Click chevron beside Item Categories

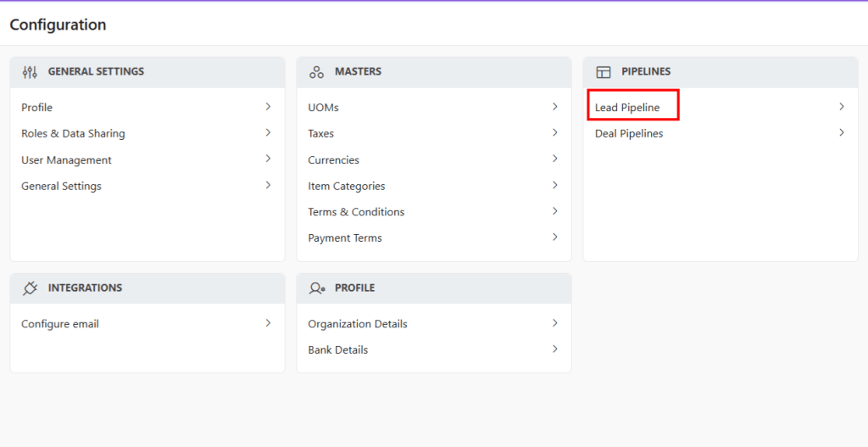point(555,186)
